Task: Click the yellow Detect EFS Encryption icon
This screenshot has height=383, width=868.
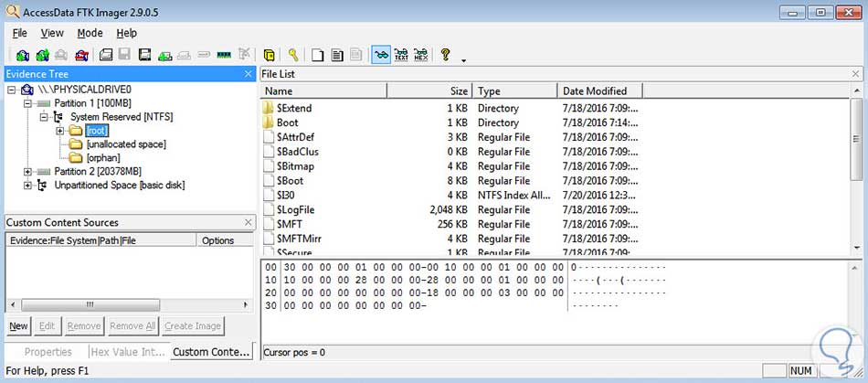Action: point(269,55)
